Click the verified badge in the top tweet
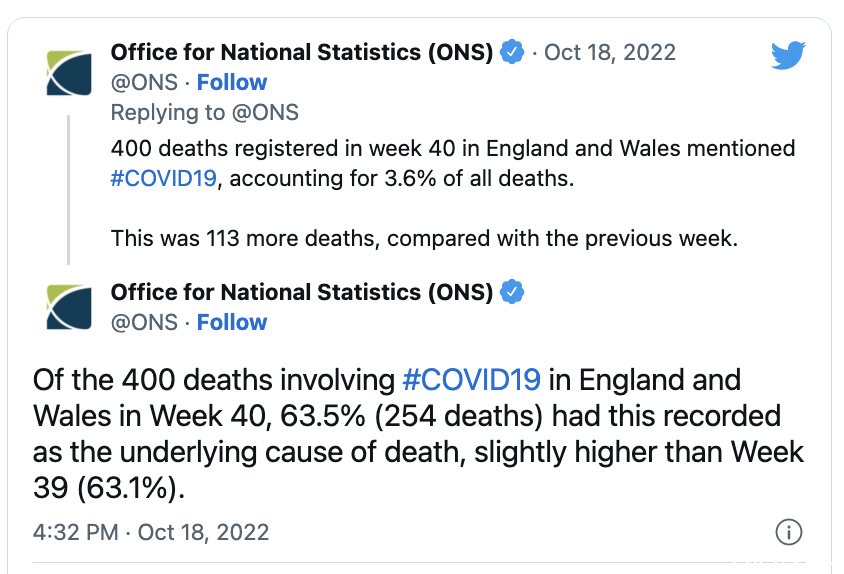This screenshot has width=844, height=574. [512, 52]
